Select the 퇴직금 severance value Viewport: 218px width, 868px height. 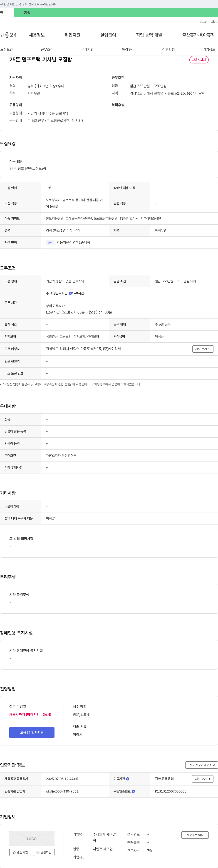[x=159, y=337]
